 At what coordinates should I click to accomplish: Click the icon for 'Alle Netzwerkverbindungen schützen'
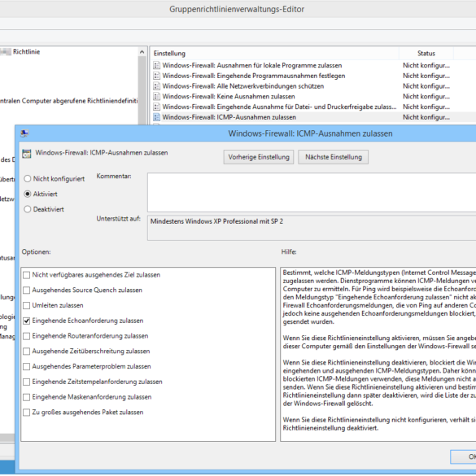click(x=157, y=86)
